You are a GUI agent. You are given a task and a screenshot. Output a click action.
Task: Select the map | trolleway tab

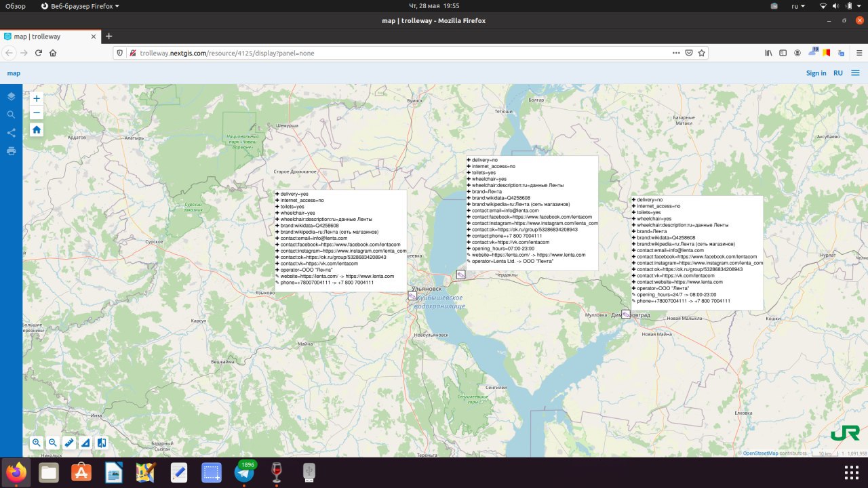coord(50,36)
